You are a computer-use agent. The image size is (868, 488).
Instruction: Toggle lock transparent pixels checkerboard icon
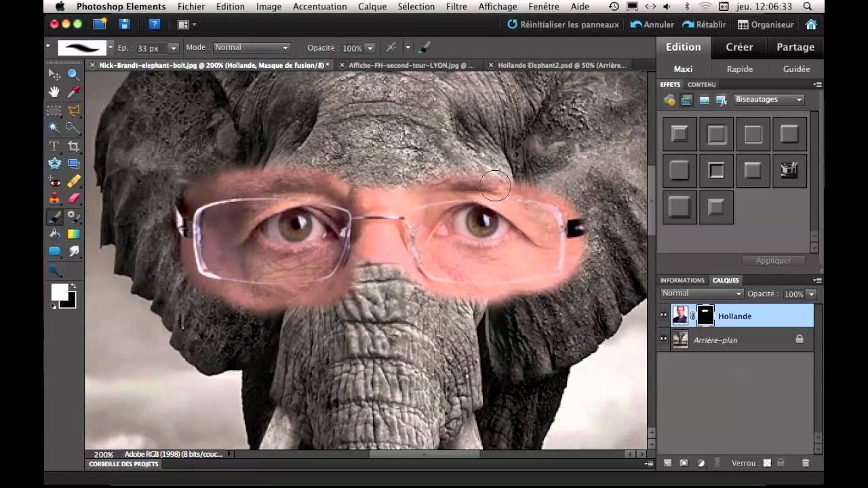click(x=767, y=463)
